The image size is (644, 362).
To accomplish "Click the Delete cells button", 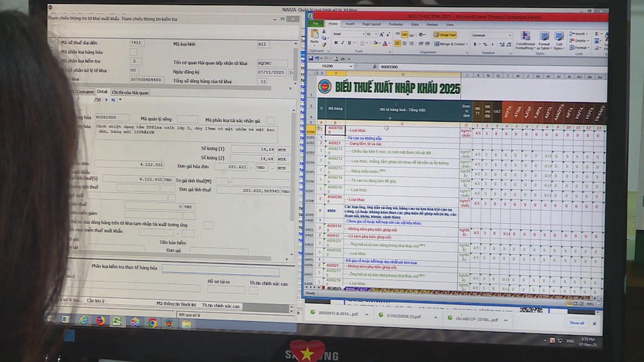I will tap(578, 41).
